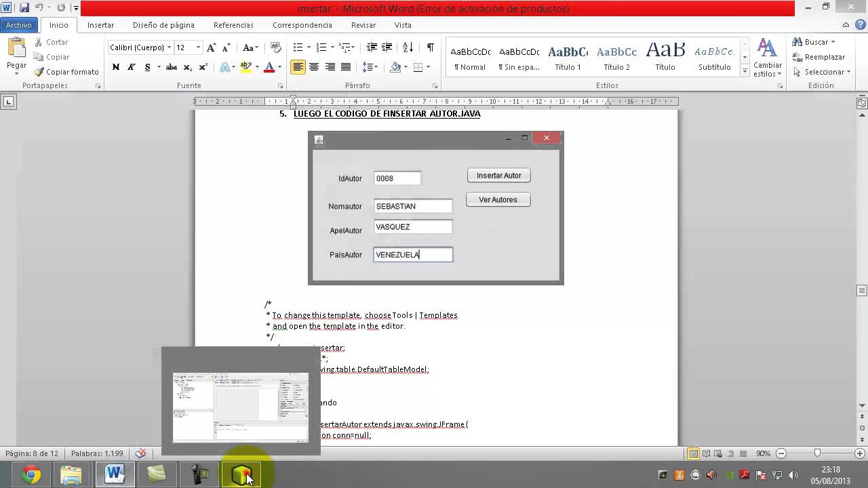Viewport: 868px width, 488px height.
Task: Click the Format Painter brush icon
Action: click(x=40, y=72)
